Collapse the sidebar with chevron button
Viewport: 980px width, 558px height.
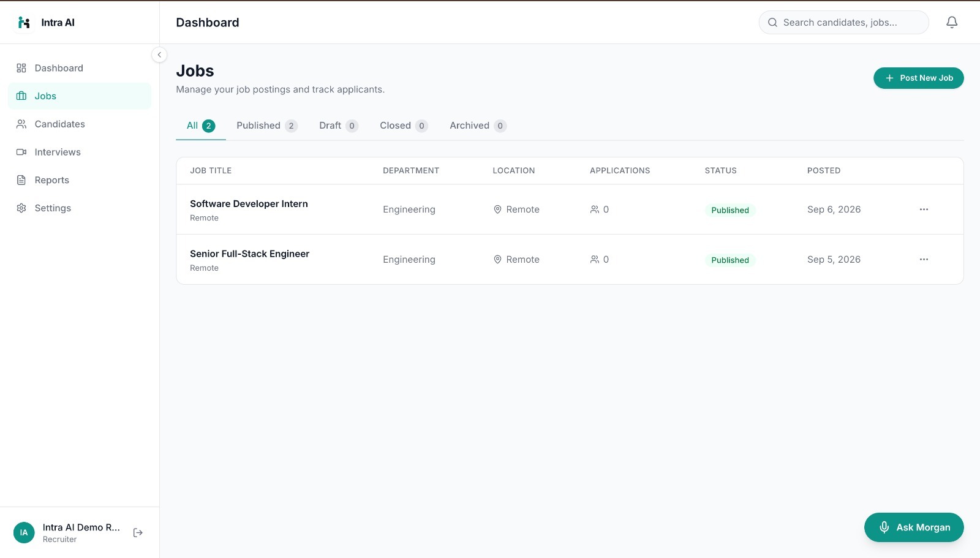click(159, 55)
